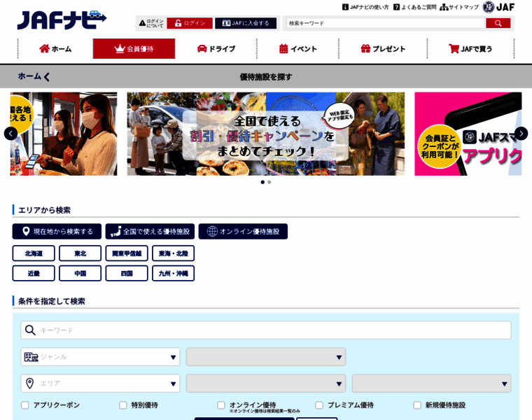This screenshot has height=420, width=532.
Task: Choose the 四国 area button
Action: [127, 274]
